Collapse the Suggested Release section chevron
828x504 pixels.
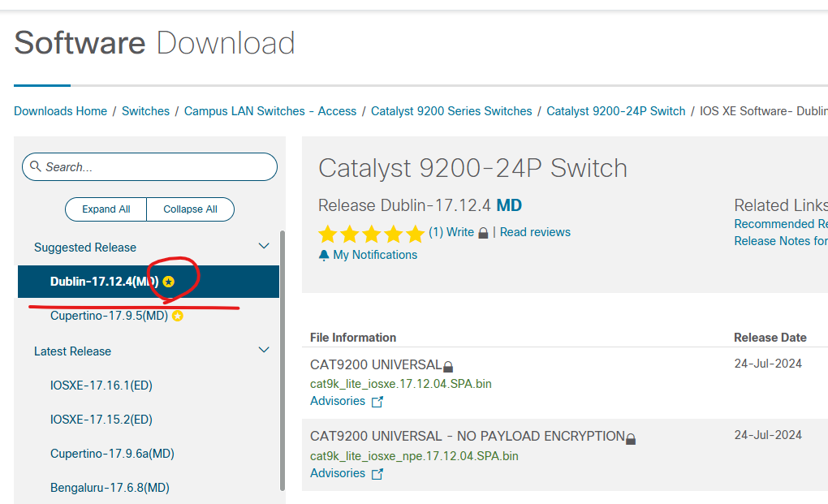pyautogui.click(x=264, y=246)
